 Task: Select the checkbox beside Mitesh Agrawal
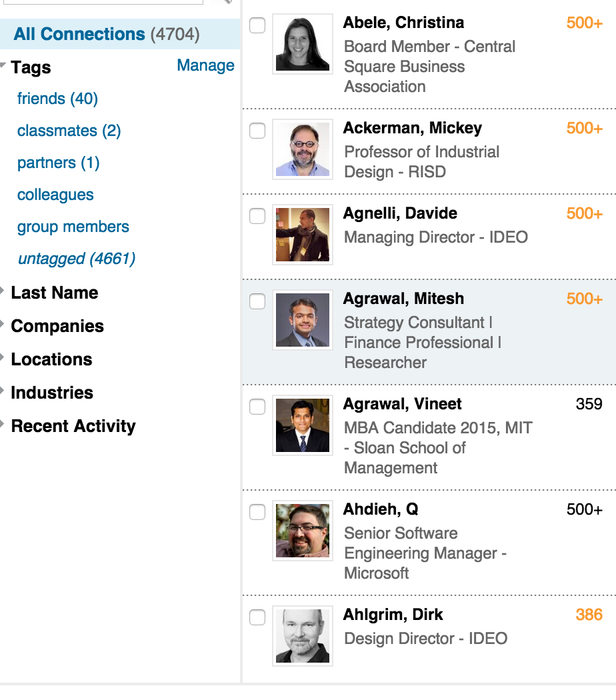[x=257, y=302]
